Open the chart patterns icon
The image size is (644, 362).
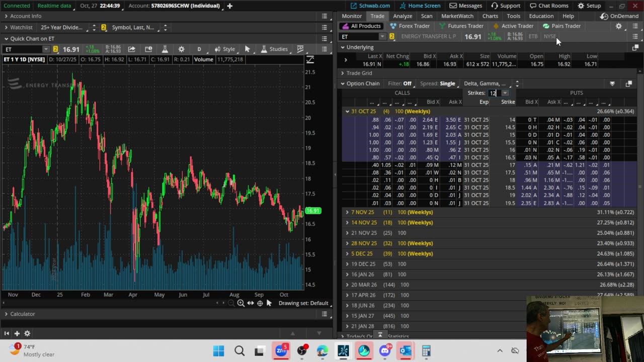click(300, 49)
